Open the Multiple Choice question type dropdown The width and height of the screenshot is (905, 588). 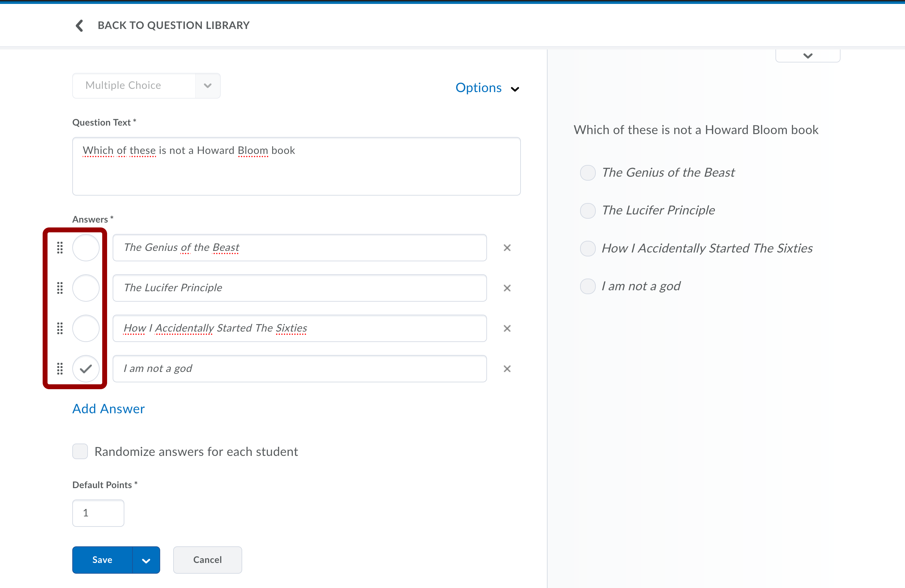(208, 86)
